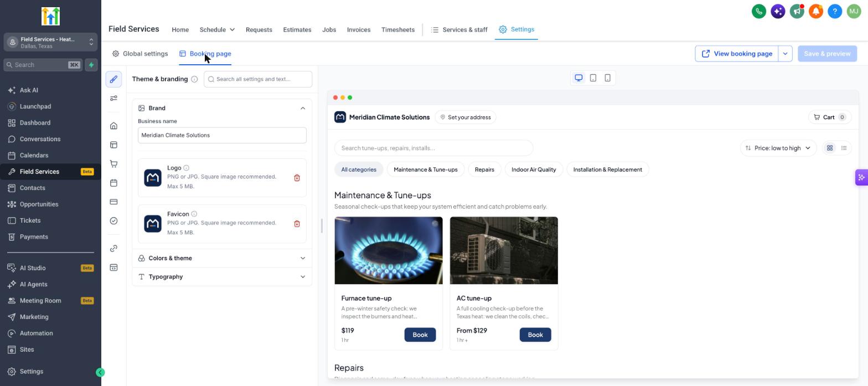Delete the Favicon image

coord(297,224)
